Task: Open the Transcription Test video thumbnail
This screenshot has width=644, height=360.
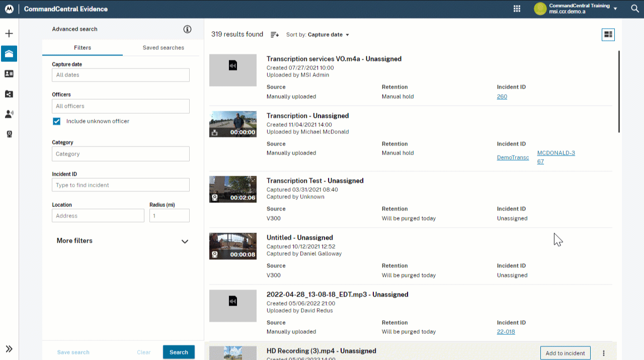Action: click(x=233, y=189)
